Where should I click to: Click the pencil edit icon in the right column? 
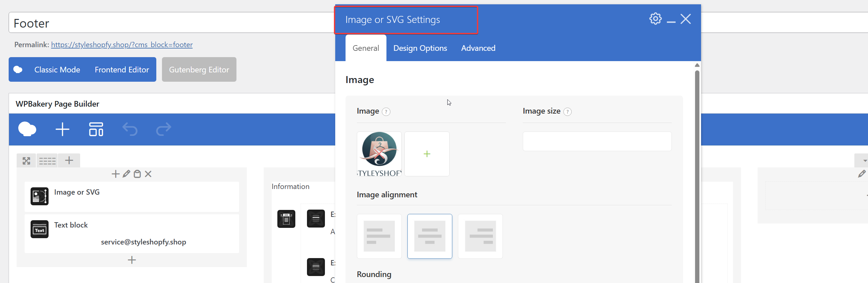pyautogui.click(x=862, y=174)
